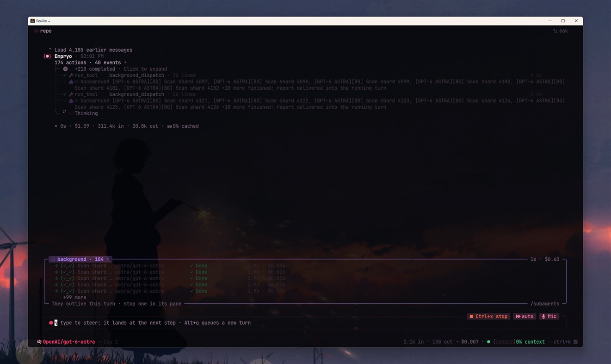
Task: Click the 20.8k out token count
Action: point(145,126)
